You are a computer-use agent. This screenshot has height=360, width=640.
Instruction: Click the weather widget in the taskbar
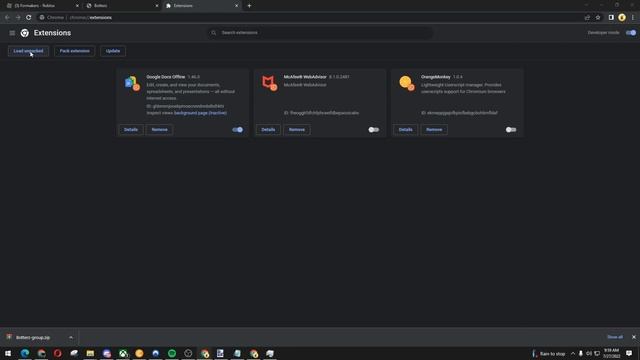549,353
